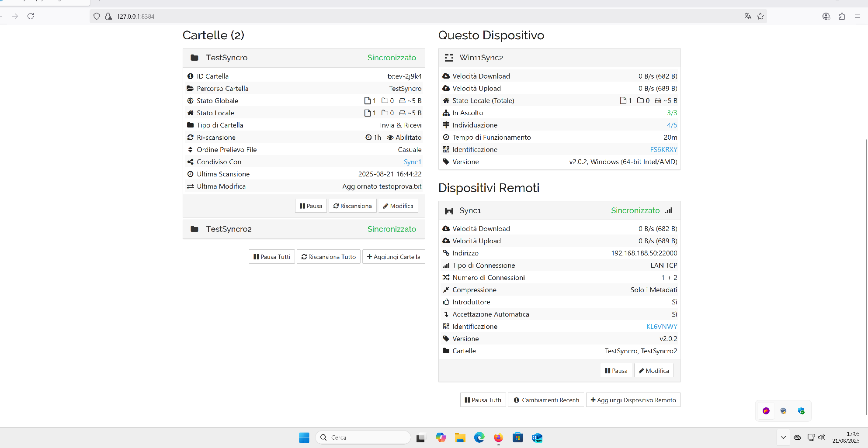Click the shield tracking protection icon
This screenshot has height=448, width=868.
pos(97,16)
